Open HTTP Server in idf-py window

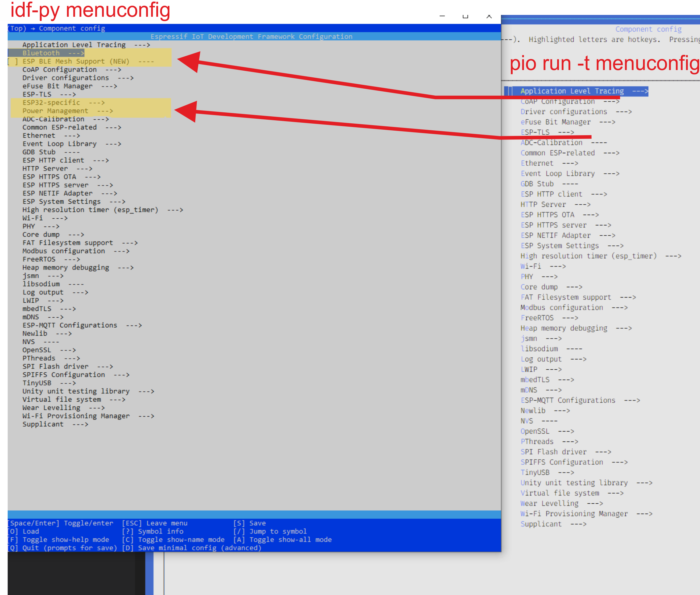[x=57, y=169]
